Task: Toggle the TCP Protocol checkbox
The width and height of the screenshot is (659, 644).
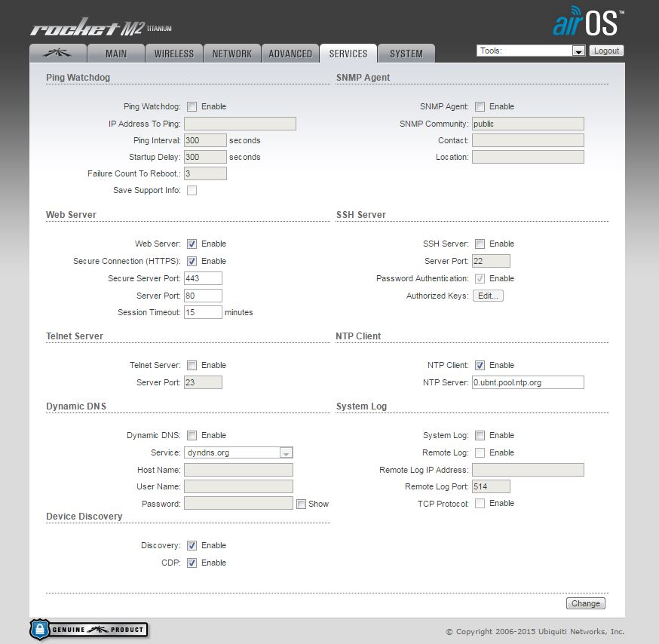Action: pyautogui.click(x=480, y=503)
